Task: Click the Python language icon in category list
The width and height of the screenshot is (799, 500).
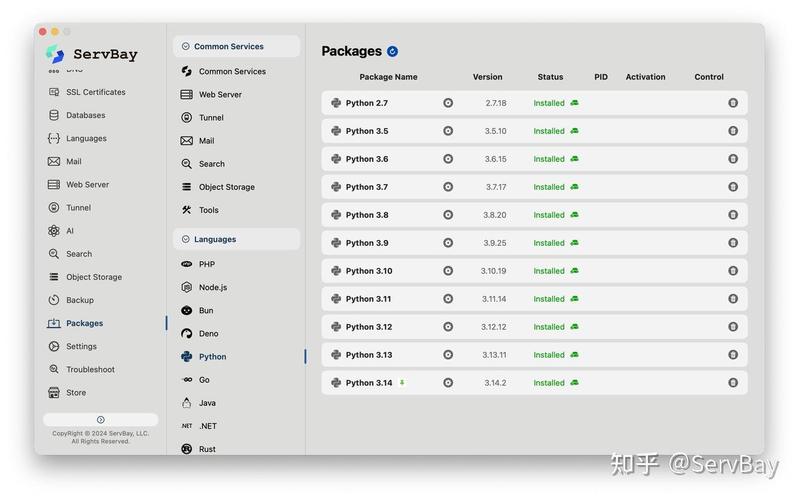Action: 187,357
